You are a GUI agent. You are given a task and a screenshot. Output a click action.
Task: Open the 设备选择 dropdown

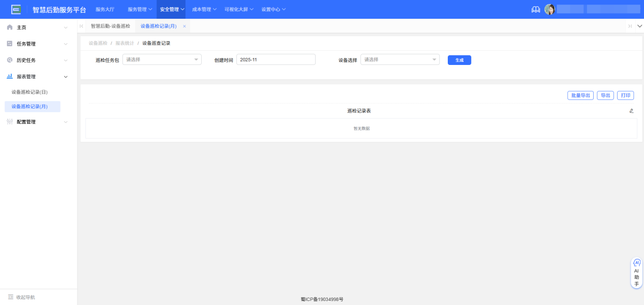pos(400,59)
